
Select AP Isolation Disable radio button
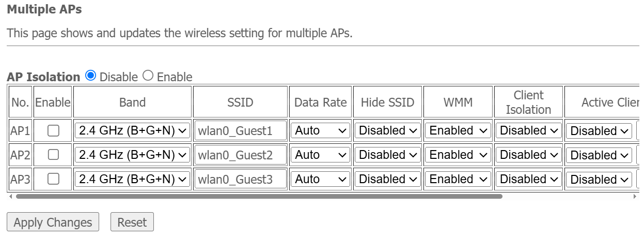[x=91, y=76]
